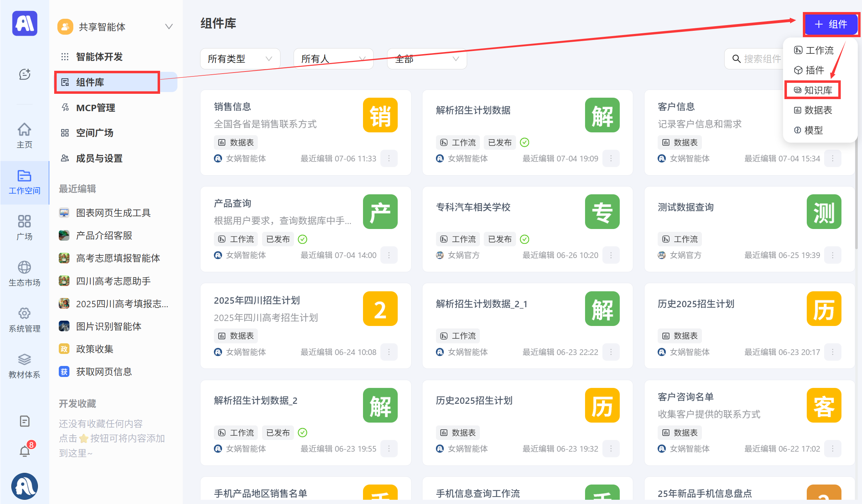Screen dimensions: 862x504
Task: Click the document icon above the bell
Action: pyautogui.click(x=24, y=421)
